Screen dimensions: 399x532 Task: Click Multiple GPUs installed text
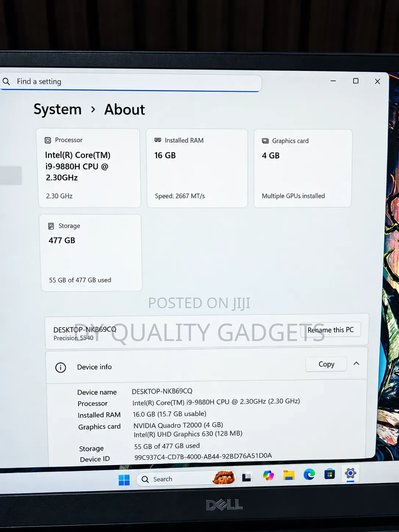pos(293,196)
